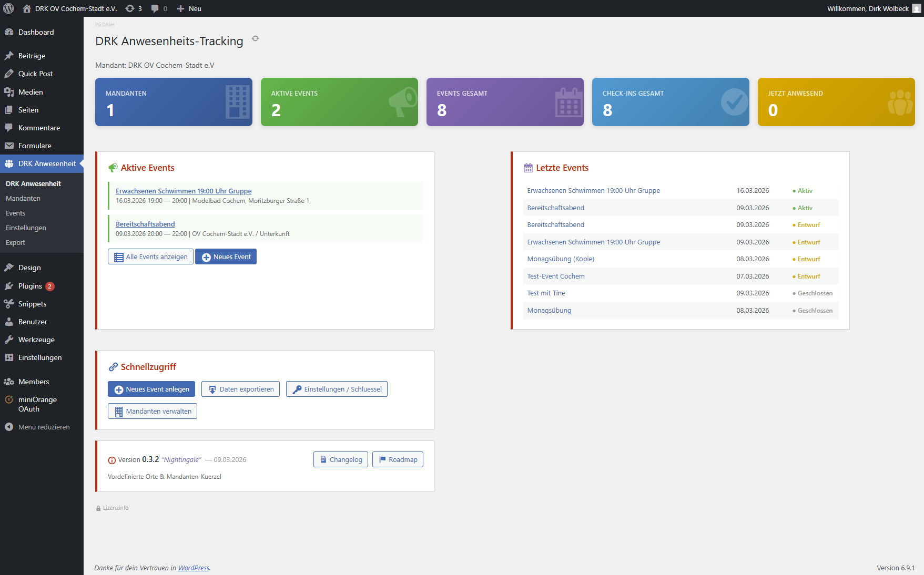Click the Beiträge pin icon

pyautogui.click(x=9, y=56)
